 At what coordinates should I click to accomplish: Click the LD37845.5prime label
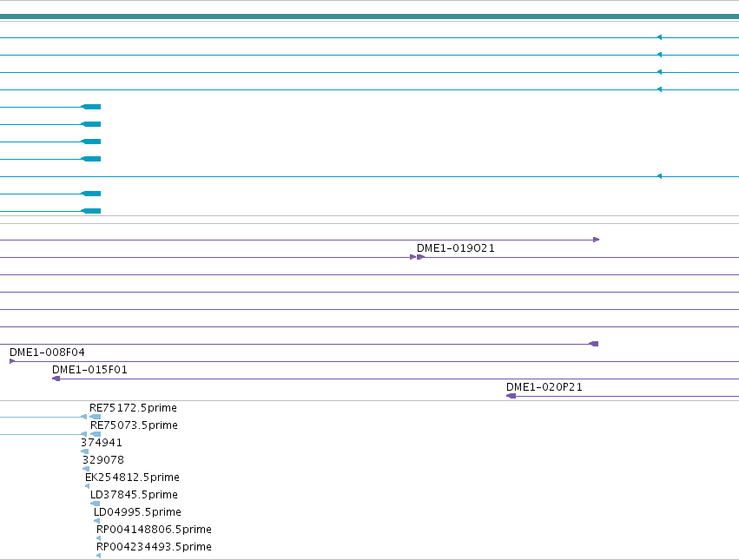(x=134, y=495)
